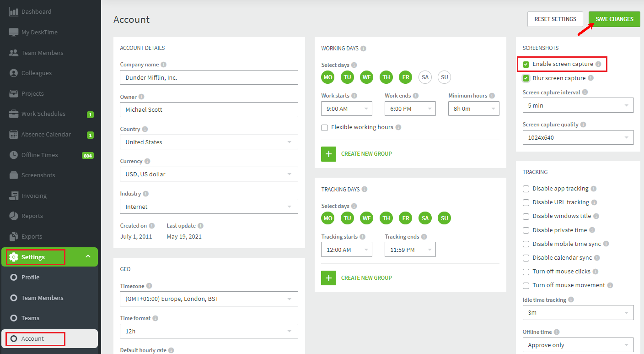The height and width of the screenshot is (354, 644).
Task: Click the Reports pie chart icon
Action: click(14, 216)
